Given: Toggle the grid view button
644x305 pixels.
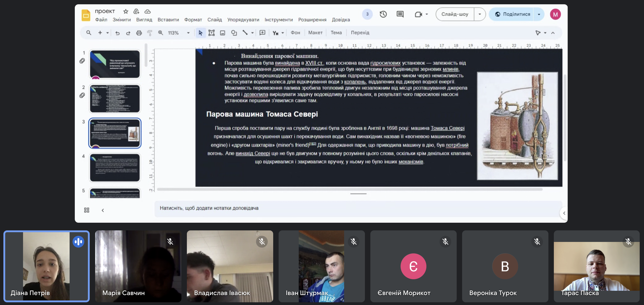Looking at the screenshot, I should click(x=87, y=210).
